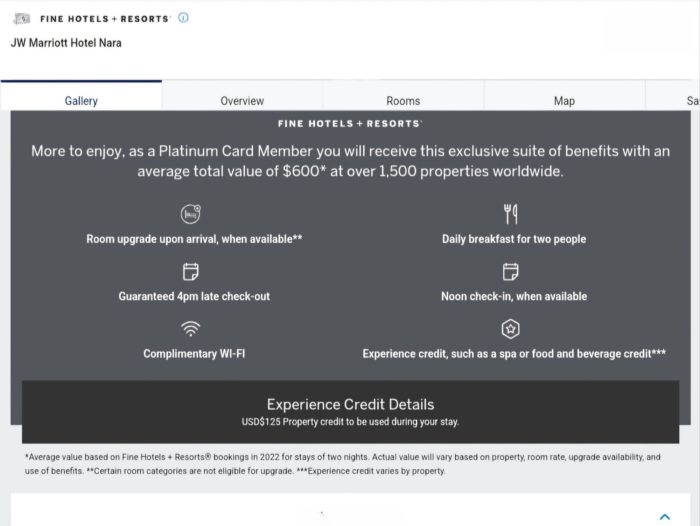Go to the Map tab
This screenshot has width=700, height=526.
point(564,101)
